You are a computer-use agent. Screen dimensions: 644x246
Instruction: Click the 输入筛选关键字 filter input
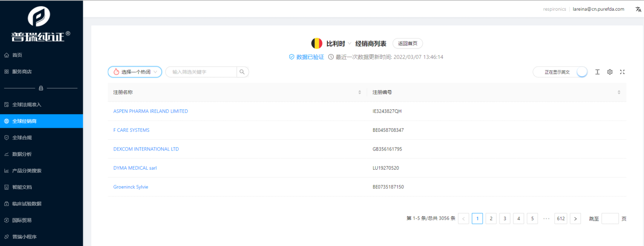tap(201, 72)
